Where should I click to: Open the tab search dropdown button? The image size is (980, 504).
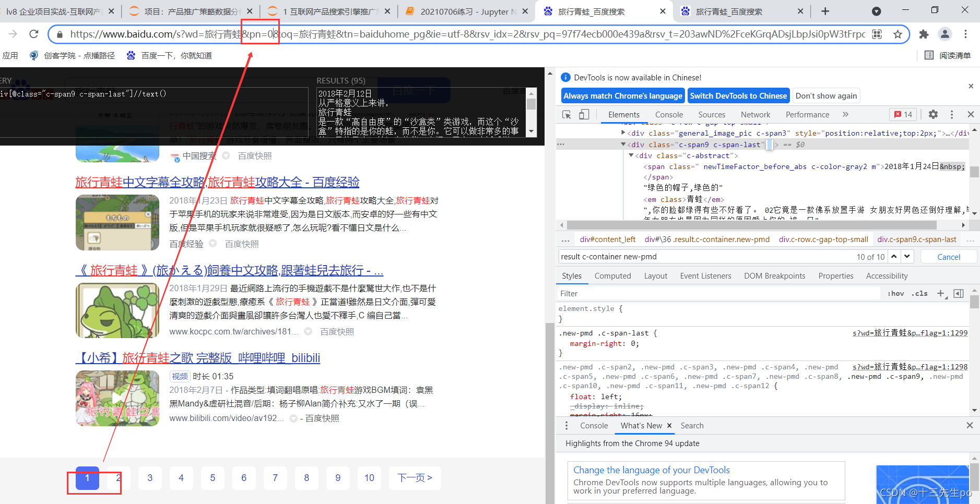(x=877, y=11)
